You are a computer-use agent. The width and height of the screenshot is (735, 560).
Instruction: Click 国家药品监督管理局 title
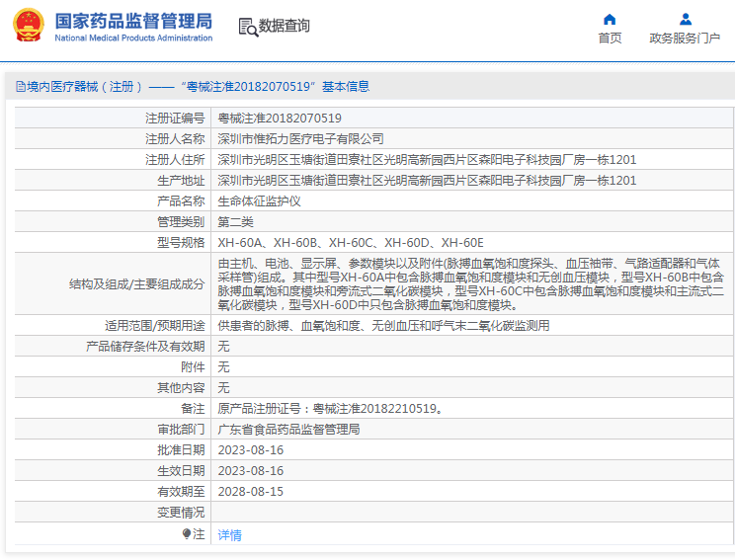[133, 21]
